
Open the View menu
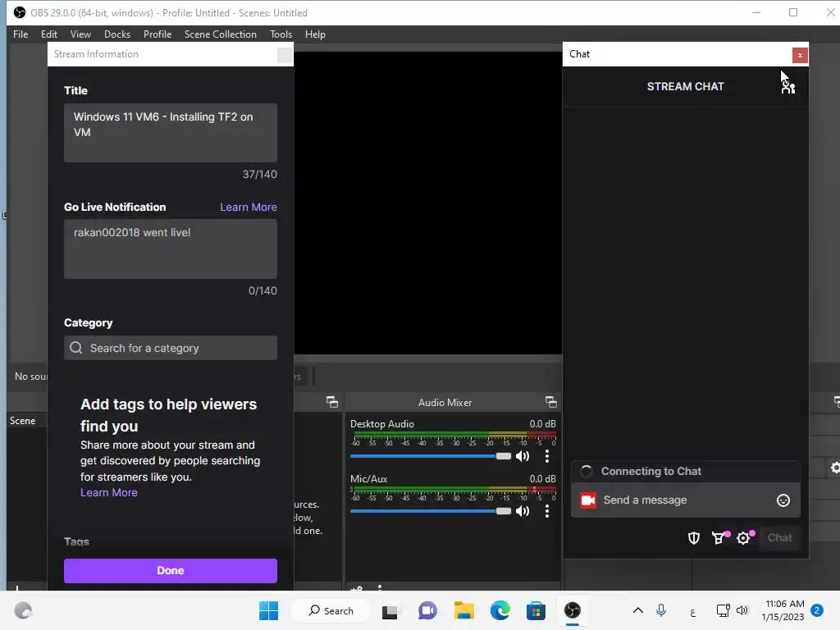tap(80, 34)
